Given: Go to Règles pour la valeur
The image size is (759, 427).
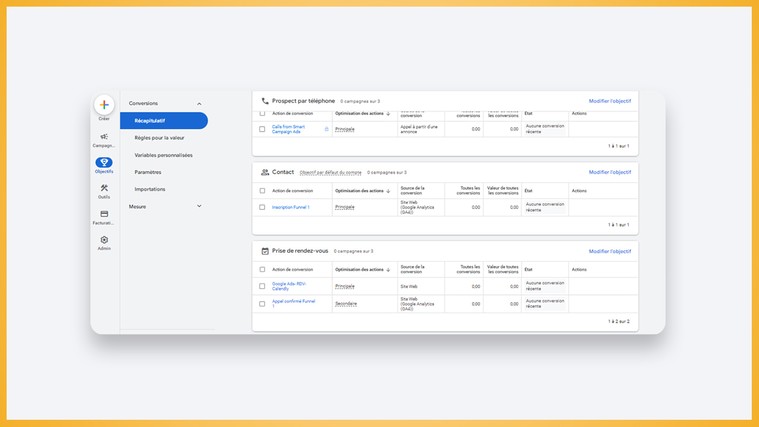Looking at the screenshot, I should [x=159, y=138].
